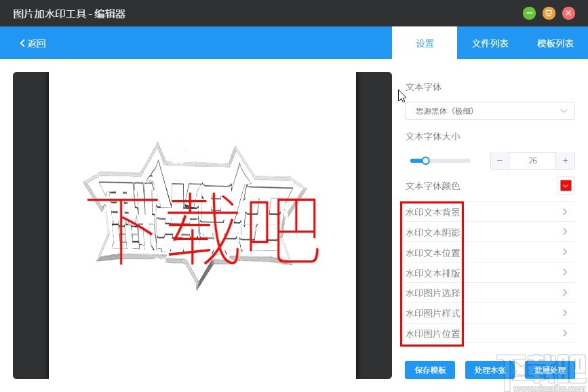Decrease text font size with minus stepper
The image size is (588, 392).
[x=498, y=160]
